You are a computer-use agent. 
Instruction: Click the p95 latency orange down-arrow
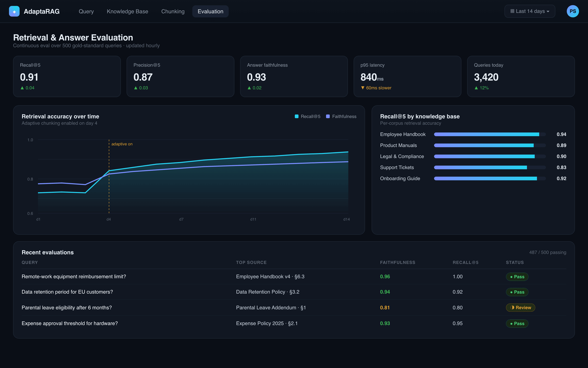click(363, 88)
